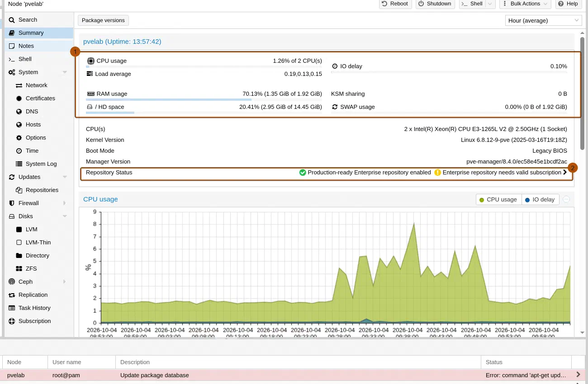
Task: Open the Shell button dropdown arrow
Action: click(x=490, y=4)
